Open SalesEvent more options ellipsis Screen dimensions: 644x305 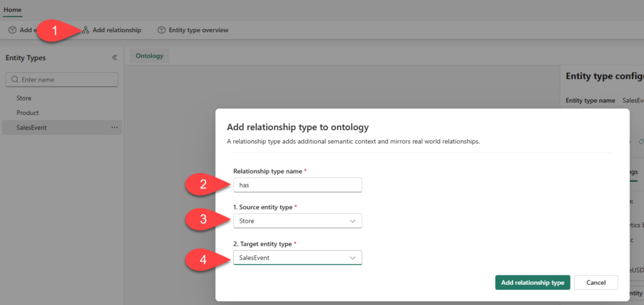[114, 128]
